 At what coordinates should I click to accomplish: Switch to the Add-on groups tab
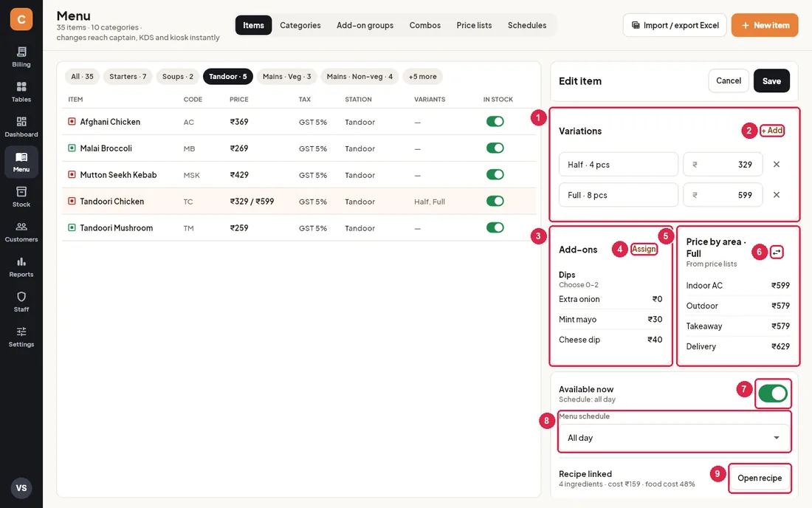pyautogui.click(x=365, y=25)
